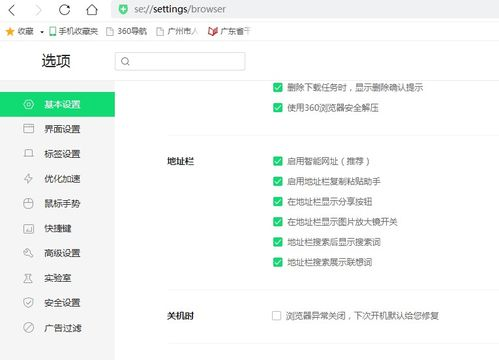This screenshot has height=360, width=499.
Task: Open 标签设置 section
Action: click(57, 154)
